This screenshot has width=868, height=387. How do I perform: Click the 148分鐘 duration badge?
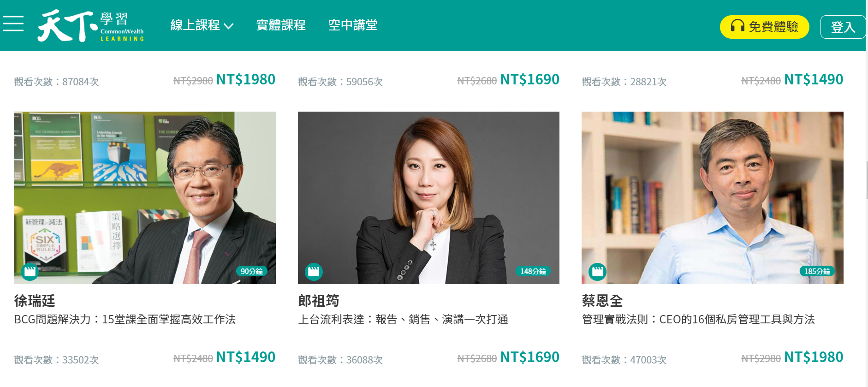[x=533, y=271]
